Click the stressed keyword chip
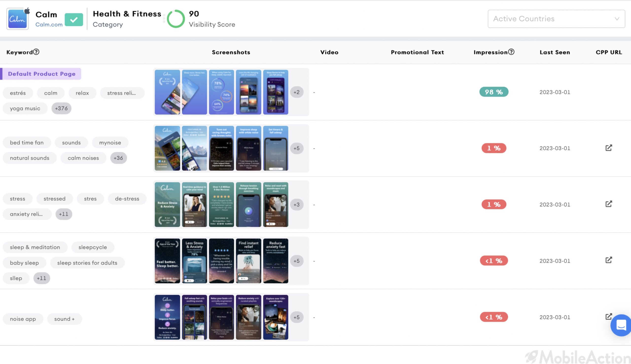Viewport: 631px width, 364px height. click(54, 199)
